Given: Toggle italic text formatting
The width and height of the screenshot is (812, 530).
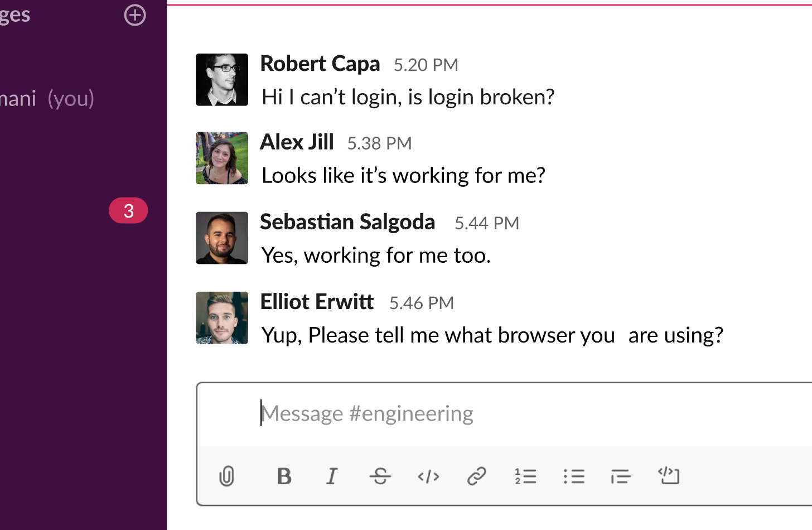Looking at the screenshot, I should pos(332,476).
